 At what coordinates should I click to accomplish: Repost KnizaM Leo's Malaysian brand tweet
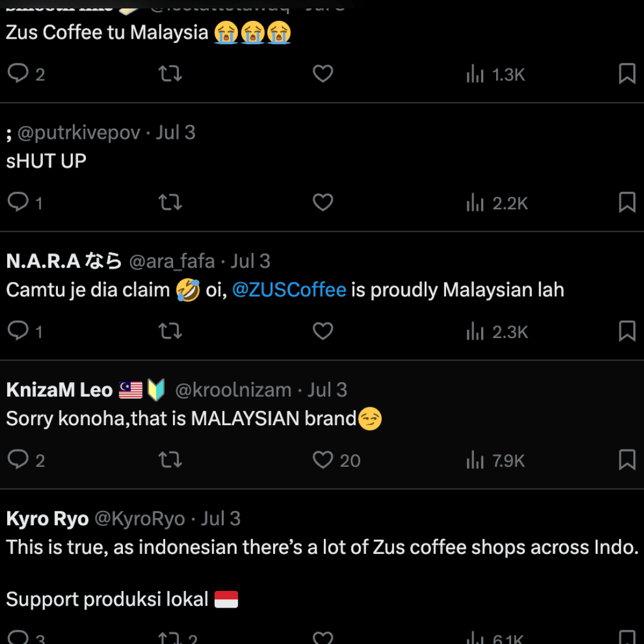coord(170,460)
